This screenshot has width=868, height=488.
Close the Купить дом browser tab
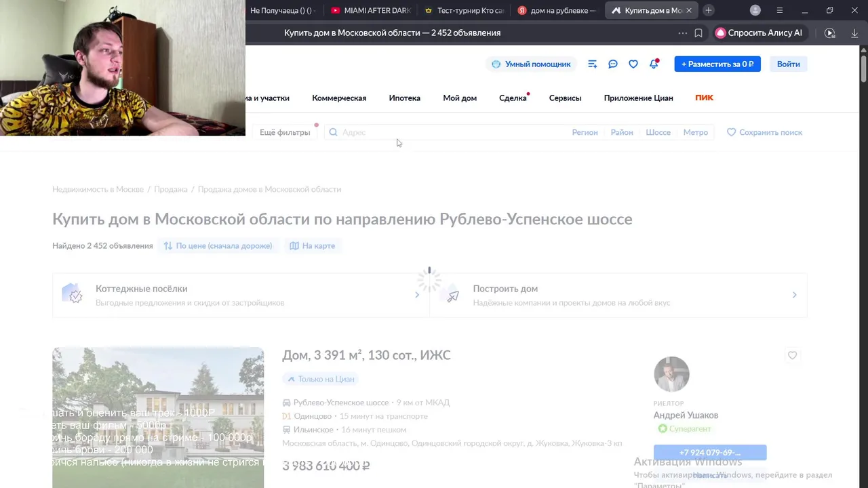(x=688, y=10)
